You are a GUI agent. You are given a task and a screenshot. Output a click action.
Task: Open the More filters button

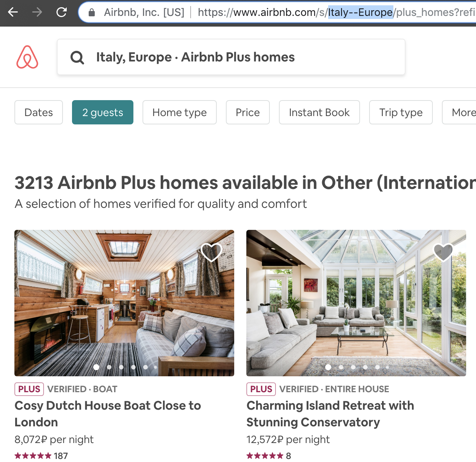459,112
